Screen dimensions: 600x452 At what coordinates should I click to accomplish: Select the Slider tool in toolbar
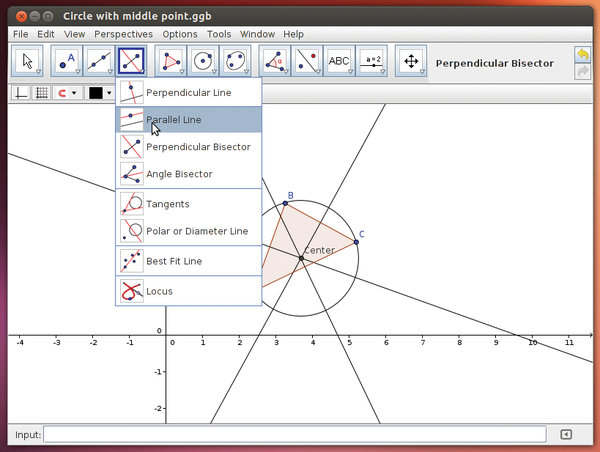tap(373, 61)
